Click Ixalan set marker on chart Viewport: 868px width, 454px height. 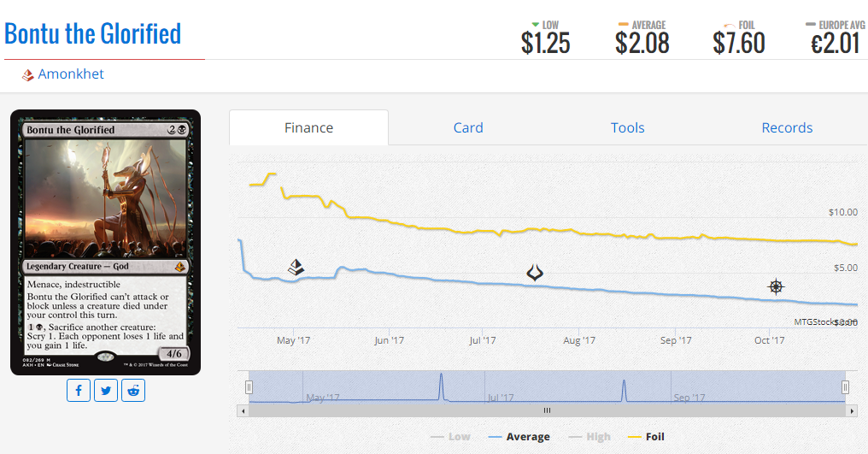tap(776, 286)
